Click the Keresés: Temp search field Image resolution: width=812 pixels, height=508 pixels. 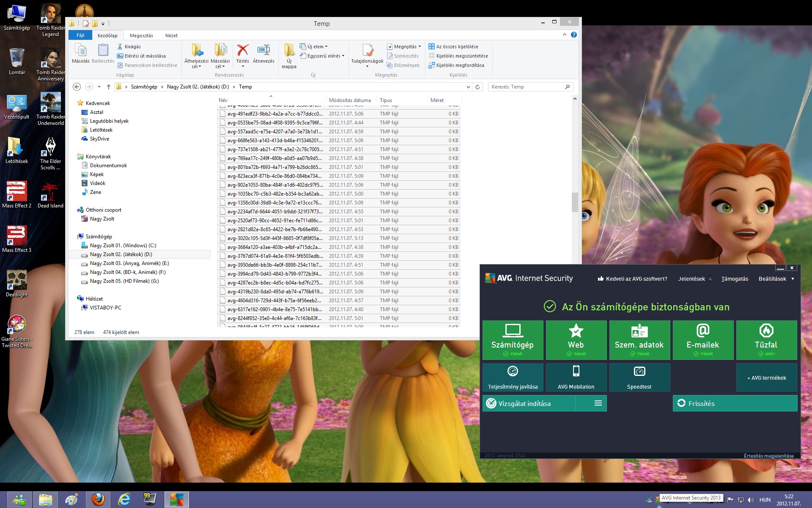pos(531,87)
